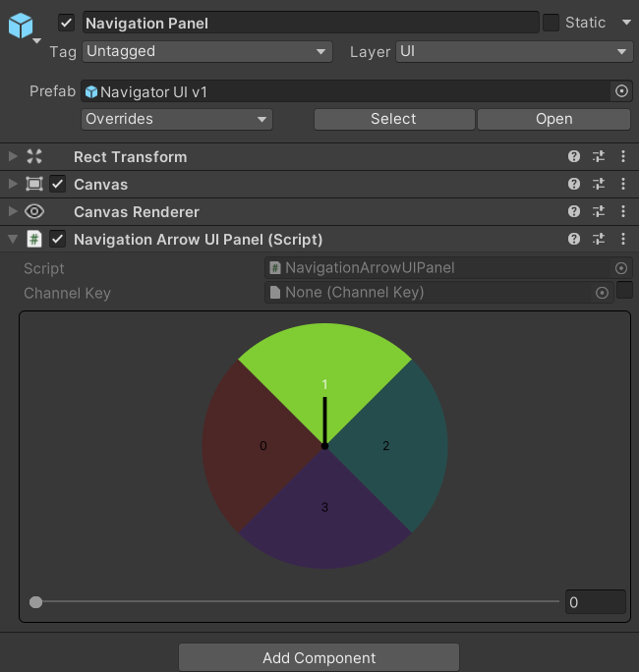The image size is (639, 672).
Task: Click the Rect Transform header title
Action: pyautogui.click(x=131, y=157)
